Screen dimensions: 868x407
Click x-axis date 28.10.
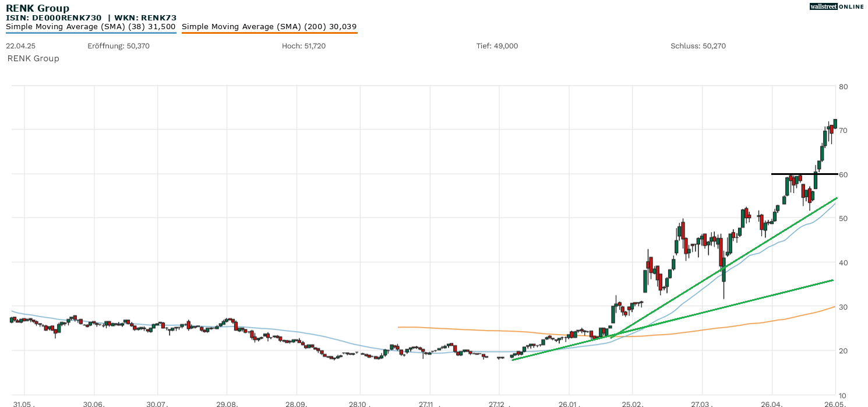point(359,404)
